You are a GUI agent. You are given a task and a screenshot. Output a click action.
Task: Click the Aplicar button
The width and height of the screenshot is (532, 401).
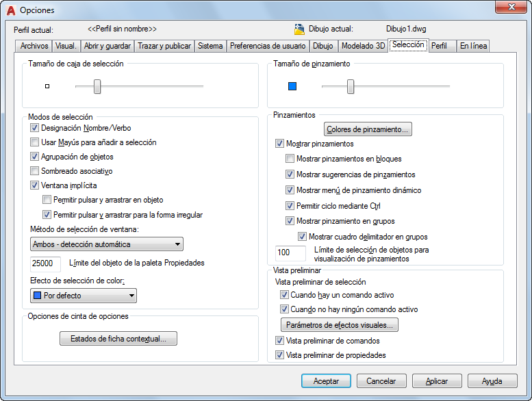tap(437, 381)
